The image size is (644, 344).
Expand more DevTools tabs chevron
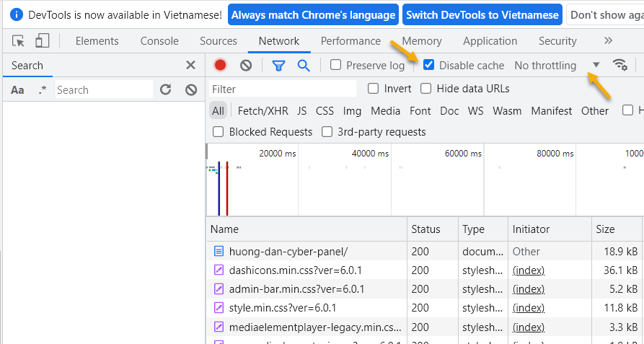tap(608, 41)
